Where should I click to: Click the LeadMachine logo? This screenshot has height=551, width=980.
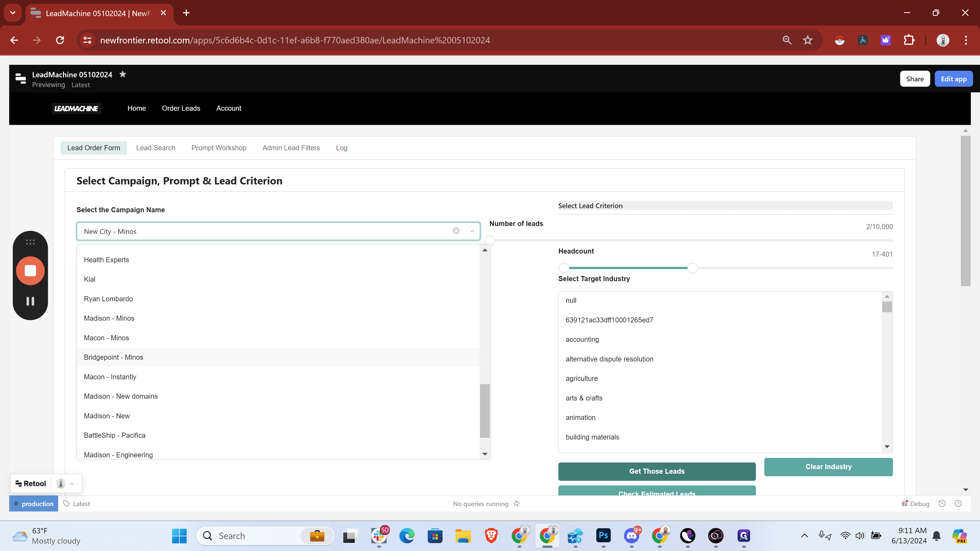76,108
